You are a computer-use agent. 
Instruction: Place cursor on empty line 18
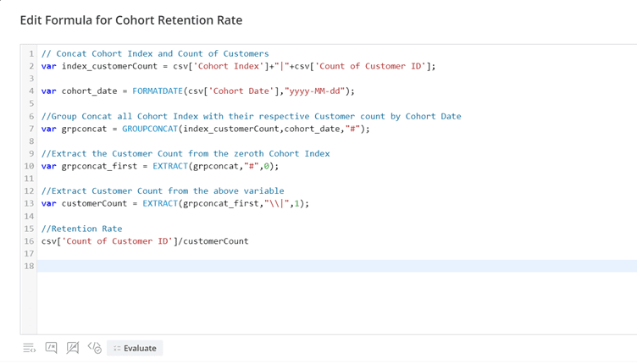coord(337,266)
